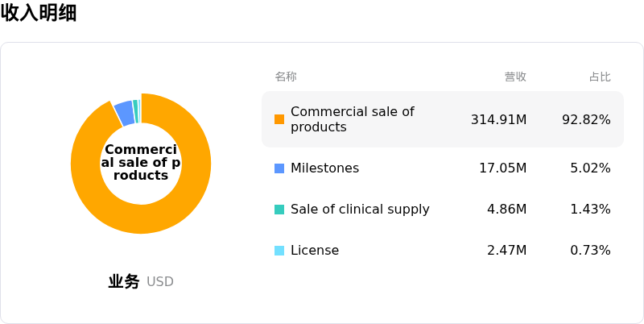Select the Commercial sale of products row
Image resolution: width=644 pixels, height=324 pixels.
point(443,119)
